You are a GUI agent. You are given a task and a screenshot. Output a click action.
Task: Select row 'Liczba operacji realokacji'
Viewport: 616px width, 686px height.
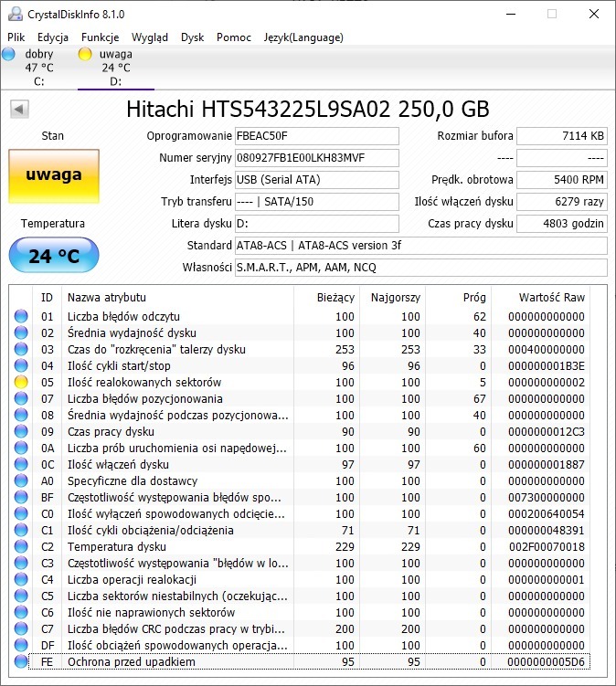coord(301,580)
